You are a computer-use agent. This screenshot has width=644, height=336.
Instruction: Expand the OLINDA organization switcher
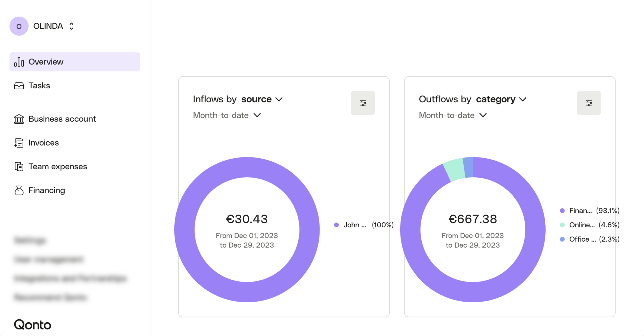point(71,26)
